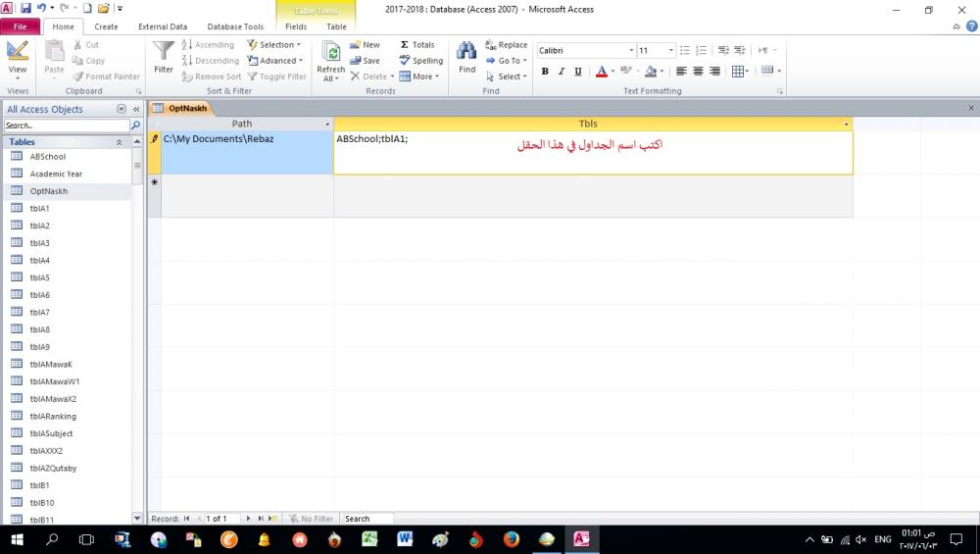Click numbered list icon

702,50
